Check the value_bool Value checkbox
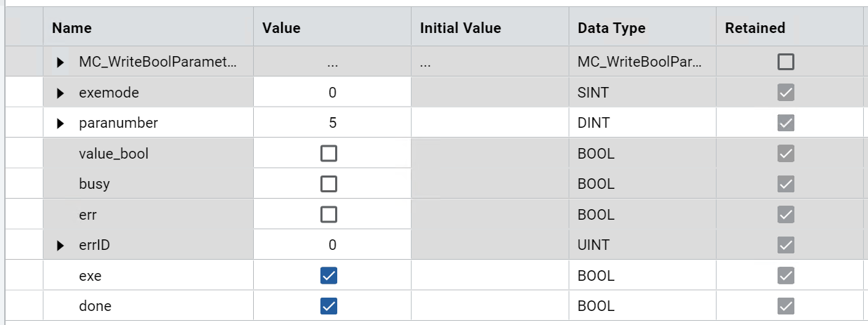Image resolution: width=868 pixels, height=325 pixels. [328, 153]
